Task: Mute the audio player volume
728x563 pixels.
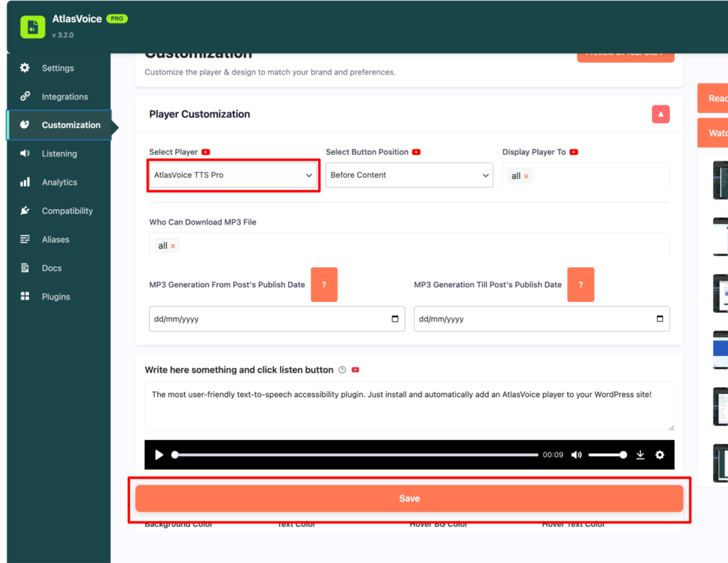Action: click(576, 455)
